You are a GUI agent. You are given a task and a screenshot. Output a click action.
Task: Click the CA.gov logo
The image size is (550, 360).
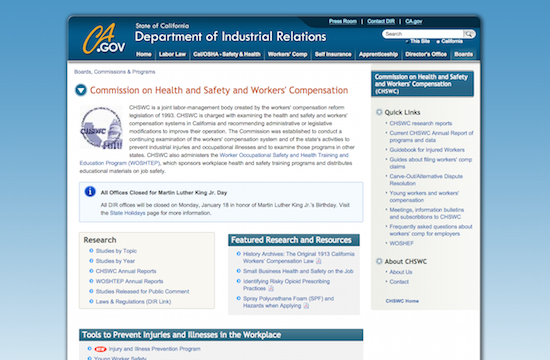pyautogui.click(x=103, y=39)
